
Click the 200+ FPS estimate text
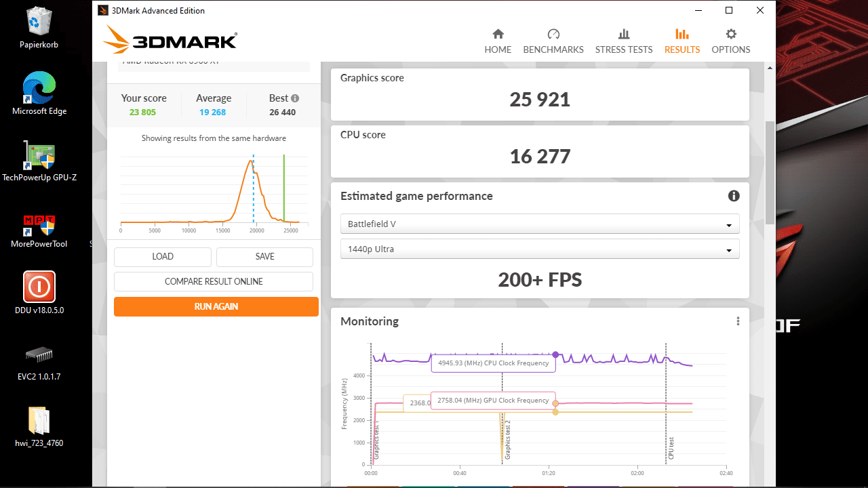[540, 279]
